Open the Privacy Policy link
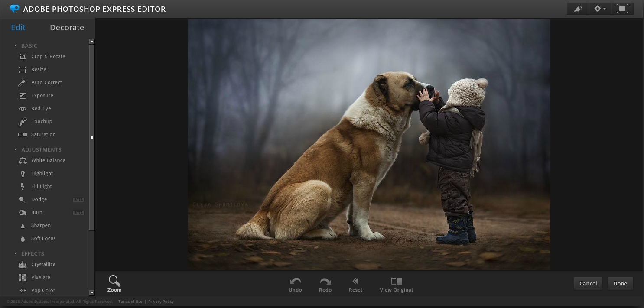 click(161, 302)
